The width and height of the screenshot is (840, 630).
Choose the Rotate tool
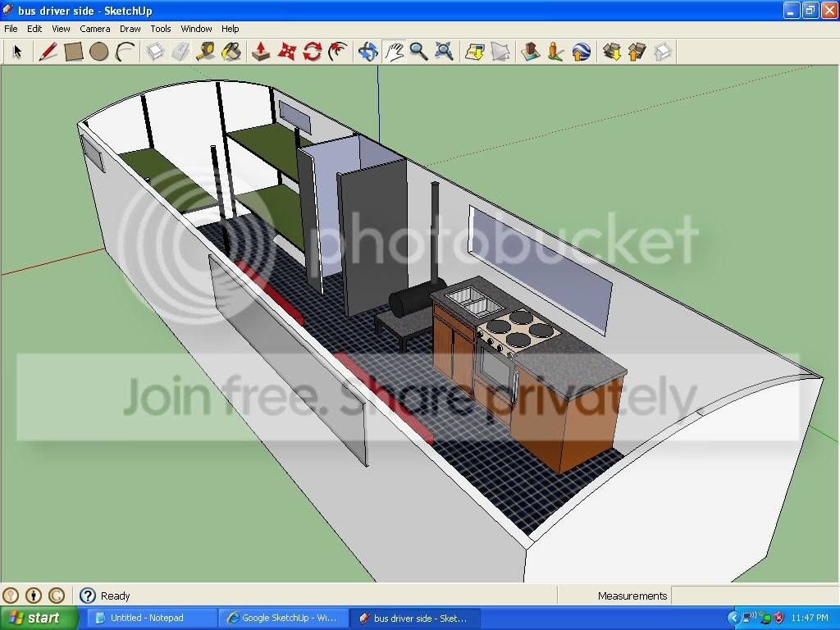point(313,52)
